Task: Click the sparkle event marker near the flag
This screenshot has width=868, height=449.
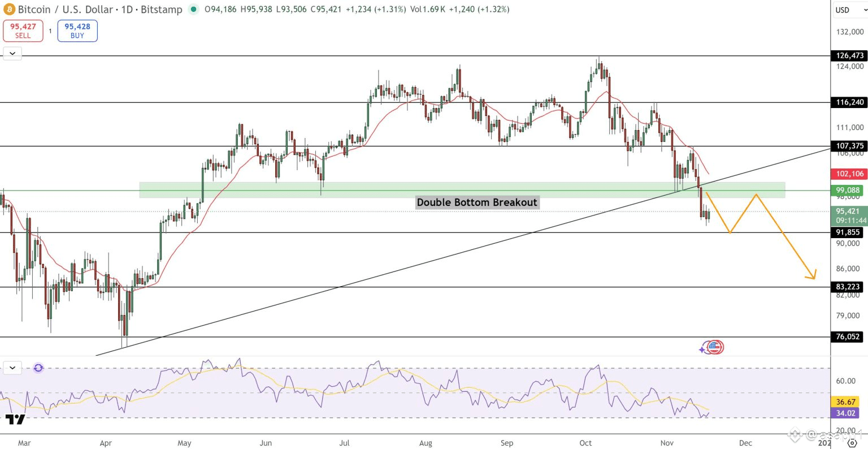Action: 703,349
